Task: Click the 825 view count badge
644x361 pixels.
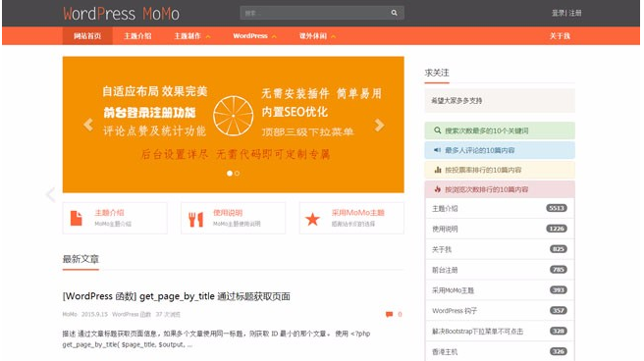Action: [x=559, y=249]
